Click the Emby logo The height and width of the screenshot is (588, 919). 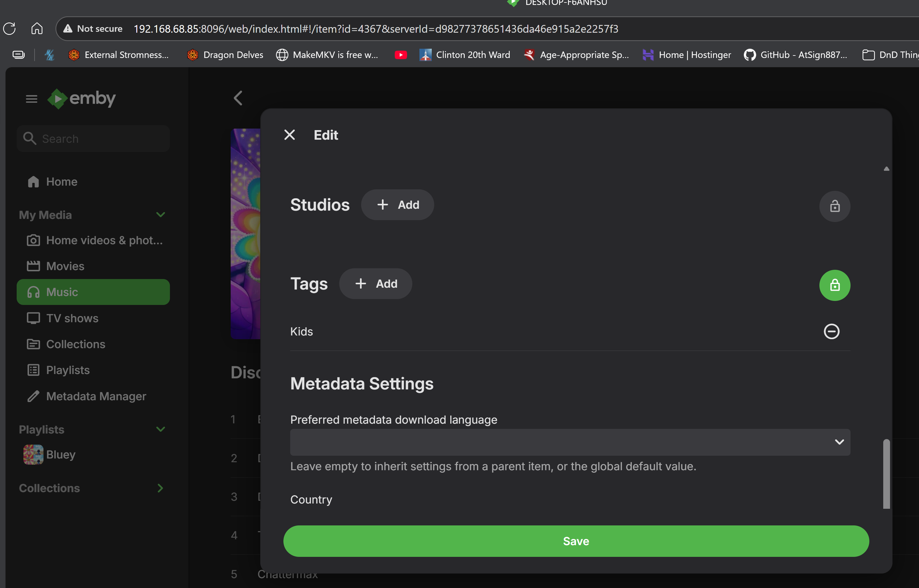81,98
